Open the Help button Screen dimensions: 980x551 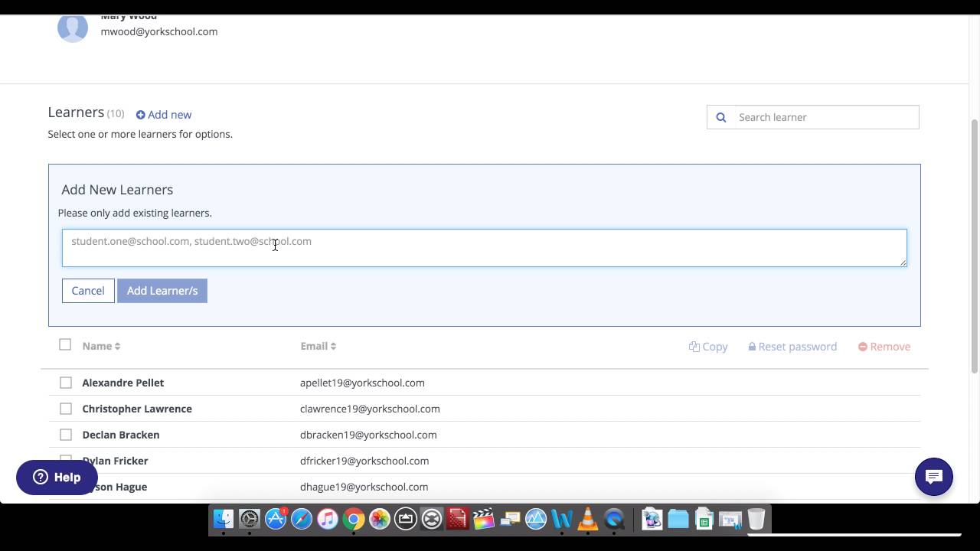pyautogui.click(x=57, y=477)
